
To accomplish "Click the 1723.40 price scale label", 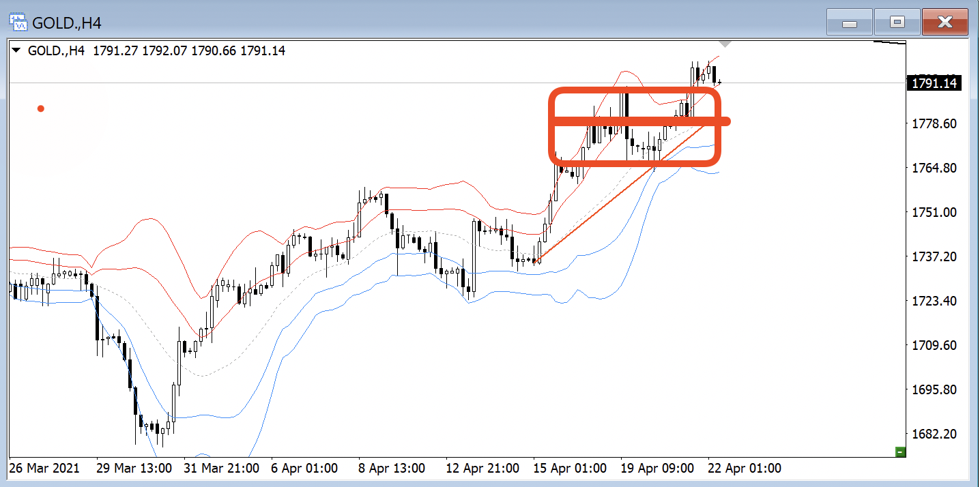I will 931,301.
